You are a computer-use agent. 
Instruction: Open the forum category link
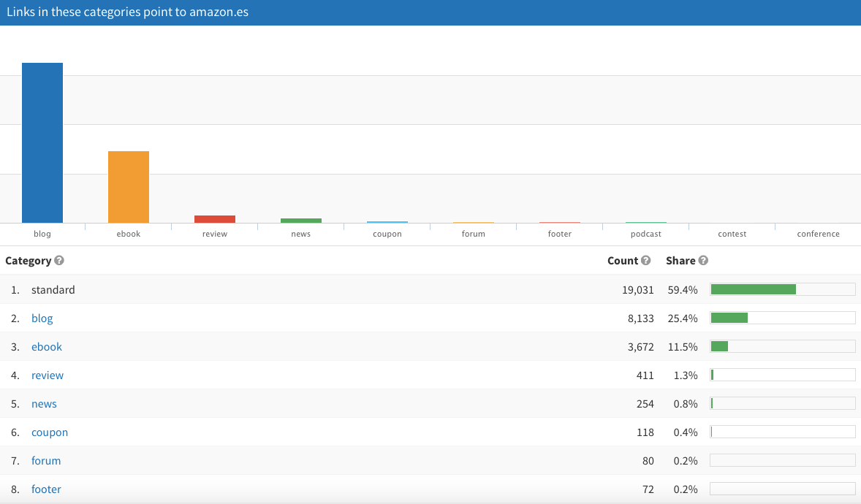tap(45, 461)
